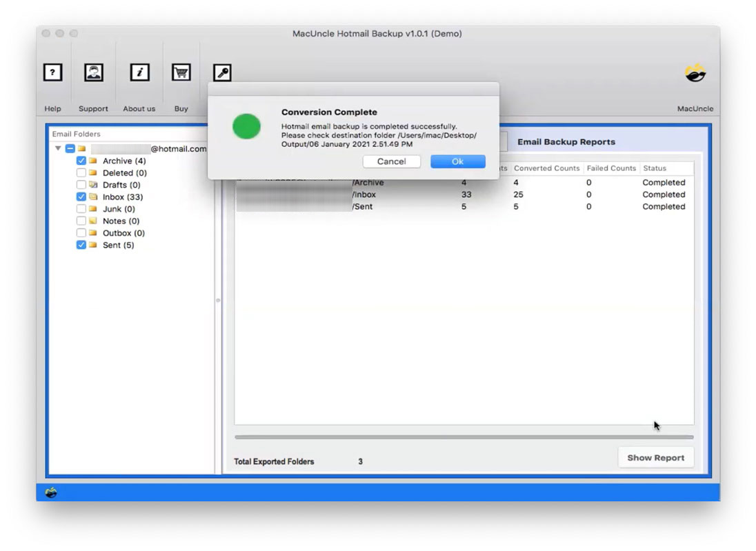
Task: Open the report via Show Report
Action: tap(655, 457)
